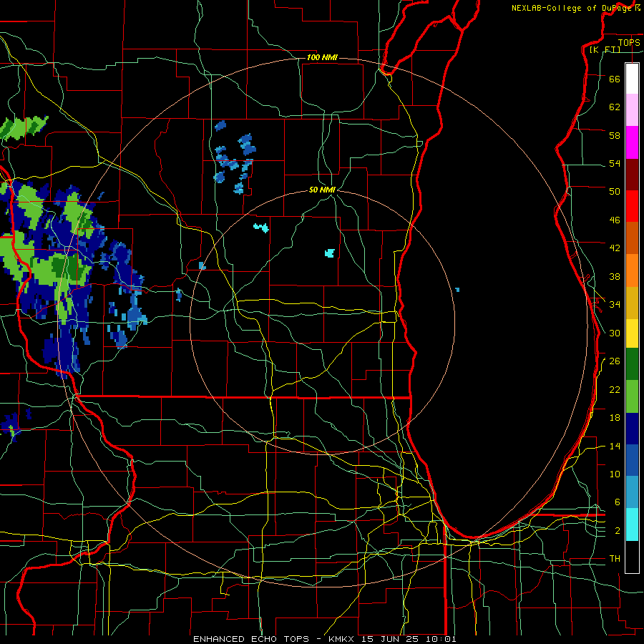Click the "TOPS" legend heading
The height and width of the screenshot is (644, 644).
629,42
